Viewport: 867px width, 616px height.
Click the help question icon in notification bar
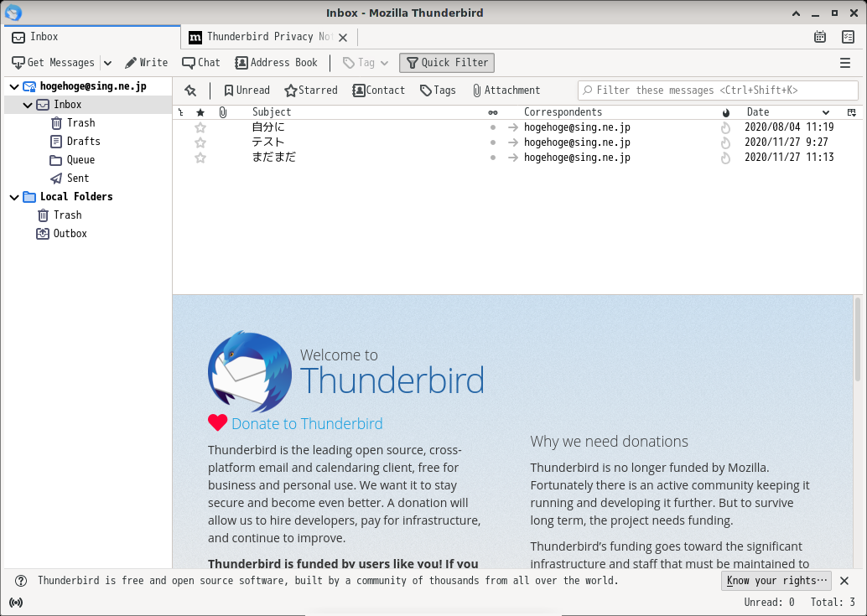(x=21, y=581)
